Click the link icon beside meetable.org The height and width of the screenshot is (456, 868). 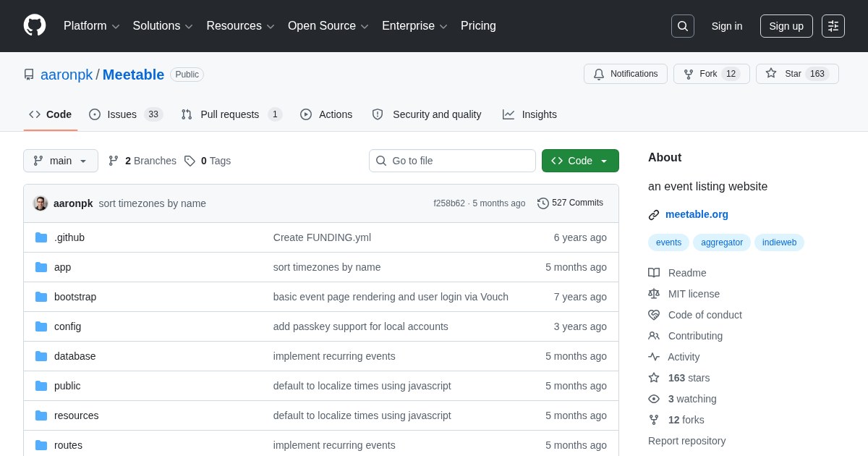pos(654,215)
